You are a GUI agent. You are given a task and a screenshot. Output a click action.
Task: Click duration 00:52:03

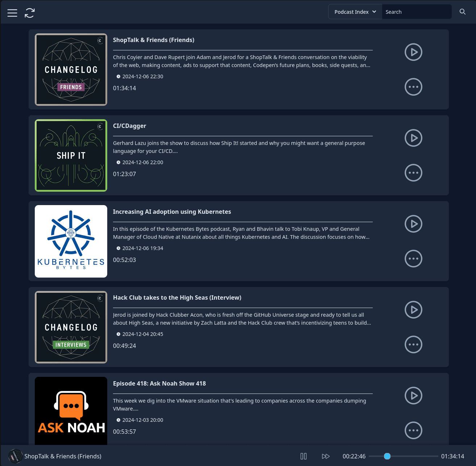coord(125,260)
